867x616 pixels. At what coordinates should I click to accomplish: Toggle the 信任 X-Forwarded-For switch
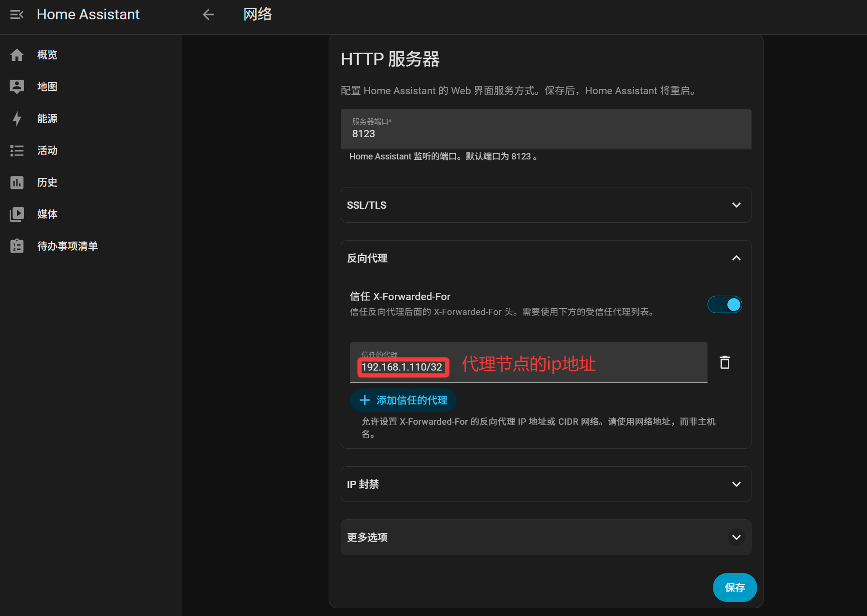point(724,304)
